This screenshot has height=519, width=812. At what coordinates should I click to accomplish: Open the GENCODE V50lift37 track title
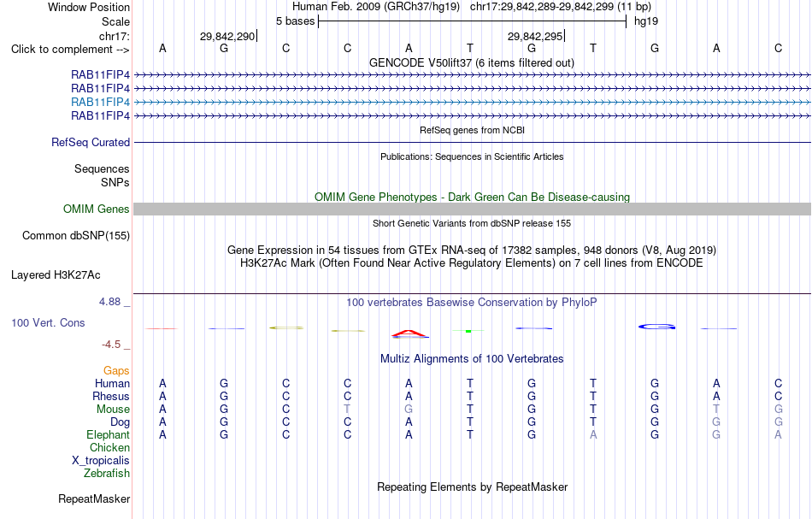coord(472,62)
